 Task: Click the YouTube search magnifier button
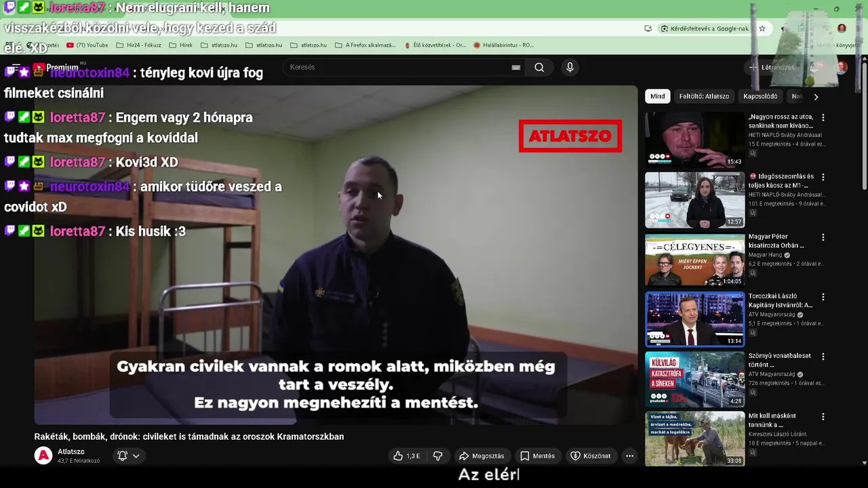pyautogui.click(x=539, y=67)
